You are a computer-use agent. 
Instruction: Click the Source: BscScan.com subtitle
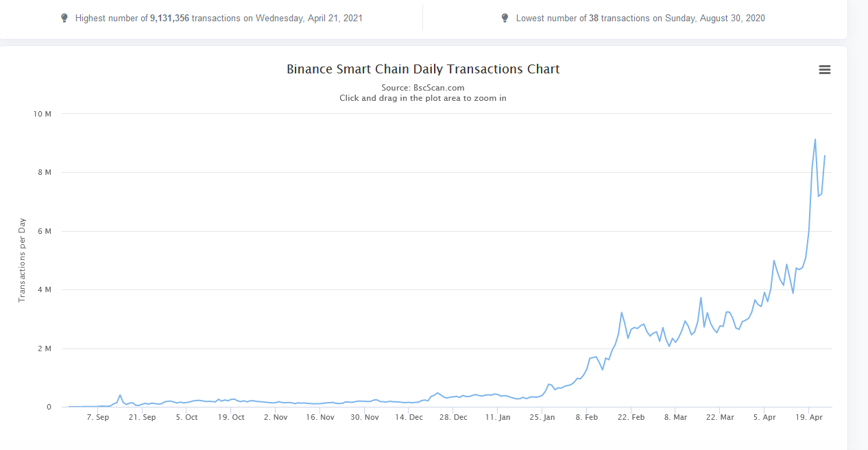(422, 88)
